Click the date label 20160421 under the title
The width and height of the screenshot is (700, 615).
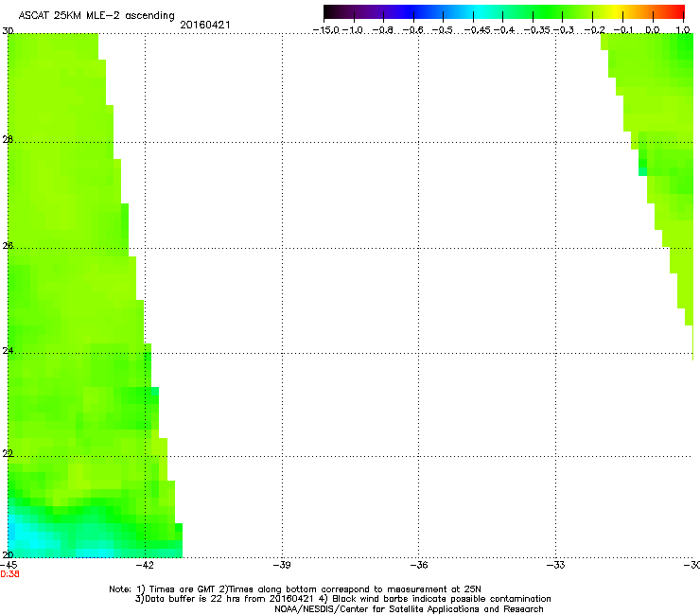click(x=205, y=25)
